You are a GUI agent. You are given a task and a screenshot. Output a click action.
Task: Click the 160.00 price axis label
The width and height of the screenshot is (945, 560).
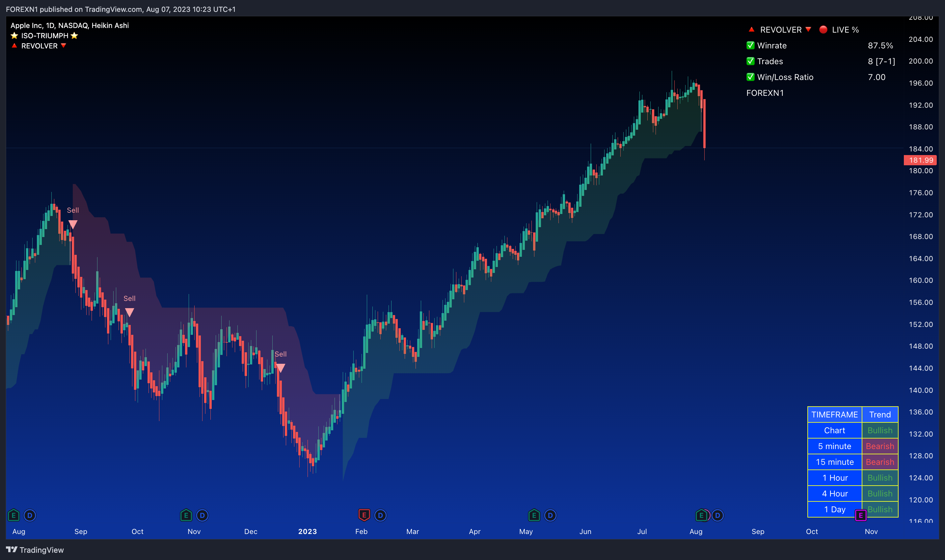920,280
